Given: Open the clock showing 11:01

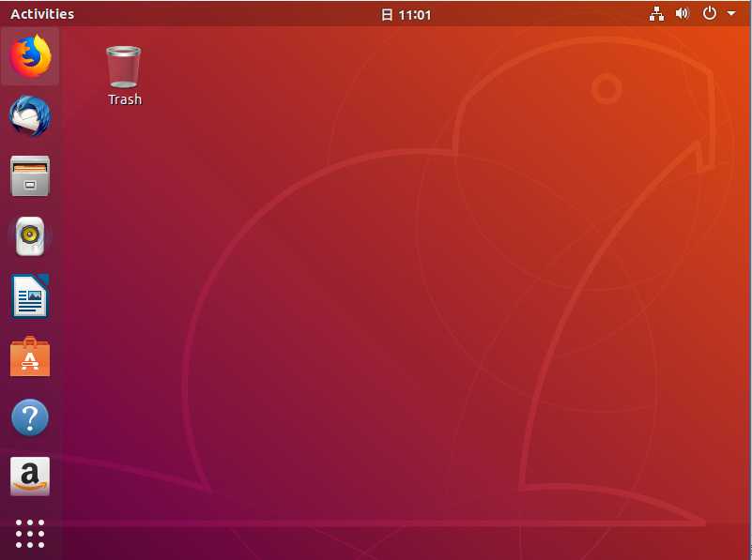Looking at the screenshot, I should coord(407,15).
